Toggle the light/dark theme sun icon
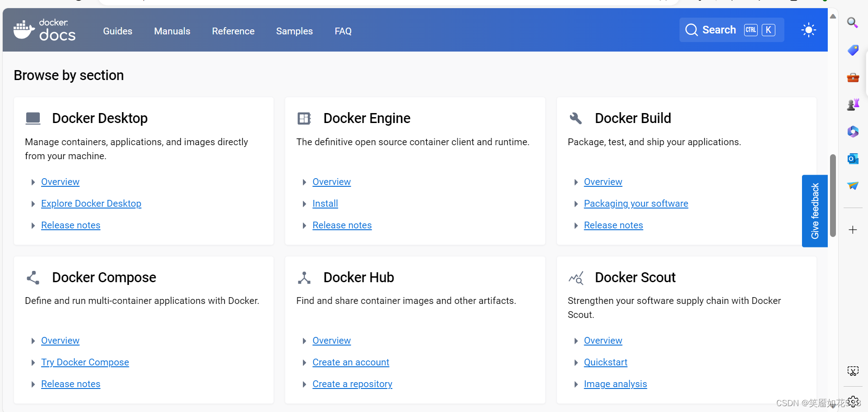This screenshot has height=412, width=868. click(x=808, y=30)
